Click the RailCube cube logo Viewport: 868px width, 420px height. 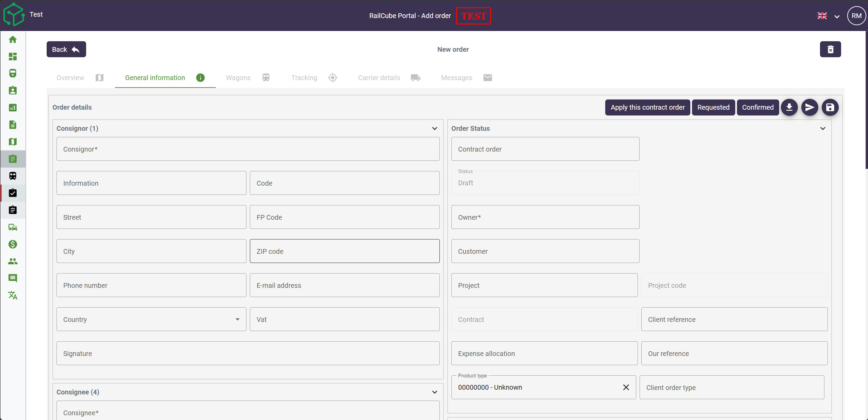coord(14,15)
